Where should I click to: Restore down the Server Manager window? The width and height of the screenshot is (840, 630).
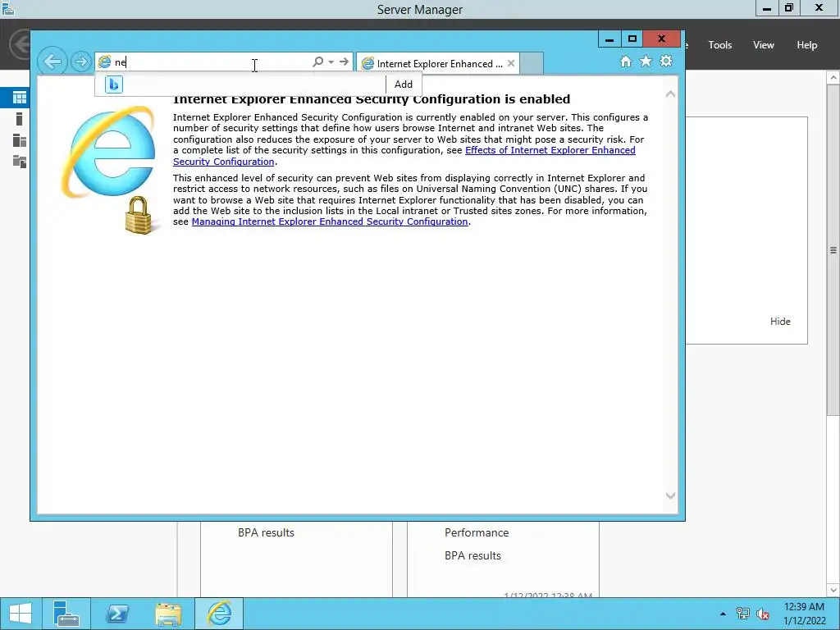788,8
